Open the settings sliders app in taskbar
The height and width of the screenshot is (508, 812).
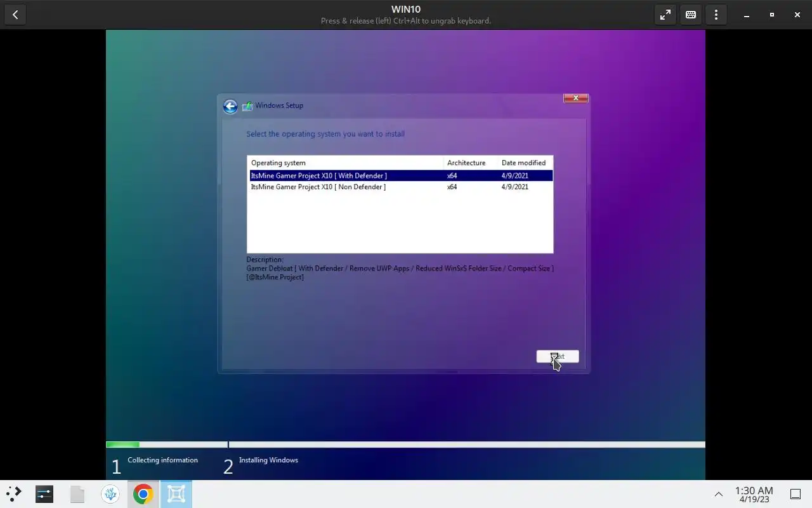tap(44, 493)
